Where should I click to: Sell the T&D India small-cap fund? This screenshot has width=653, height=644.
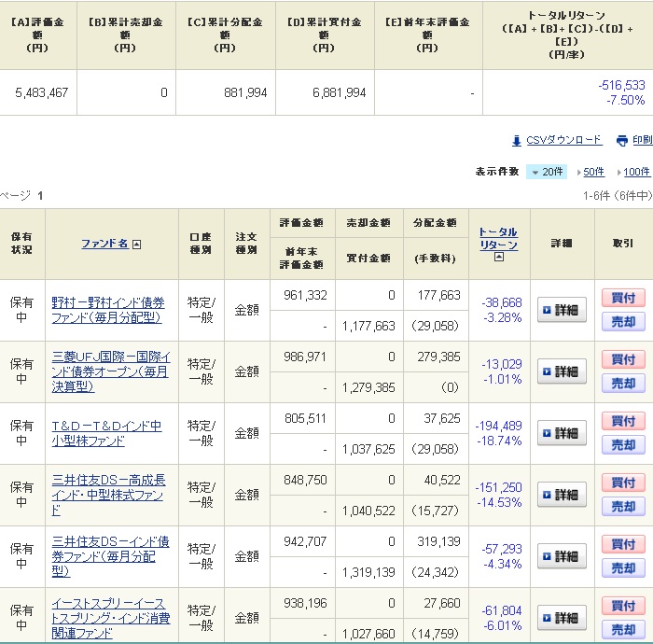point(623,445)
